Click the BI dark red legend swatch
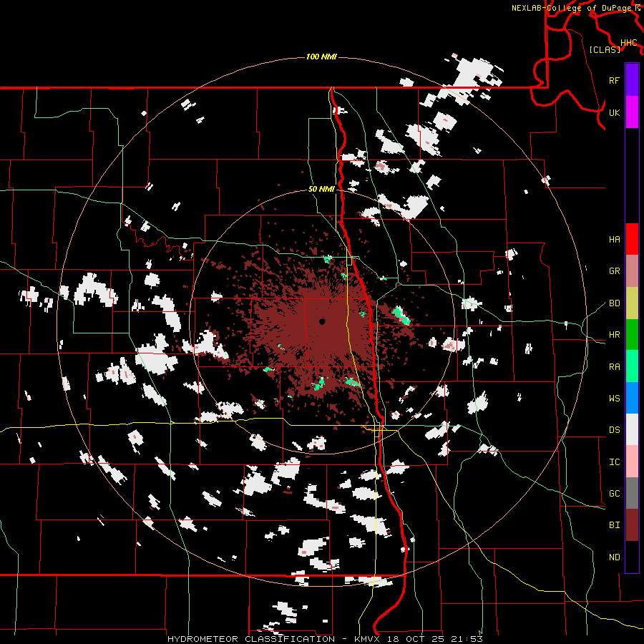The height and width of the screenshot is (644, 644). 632,525
